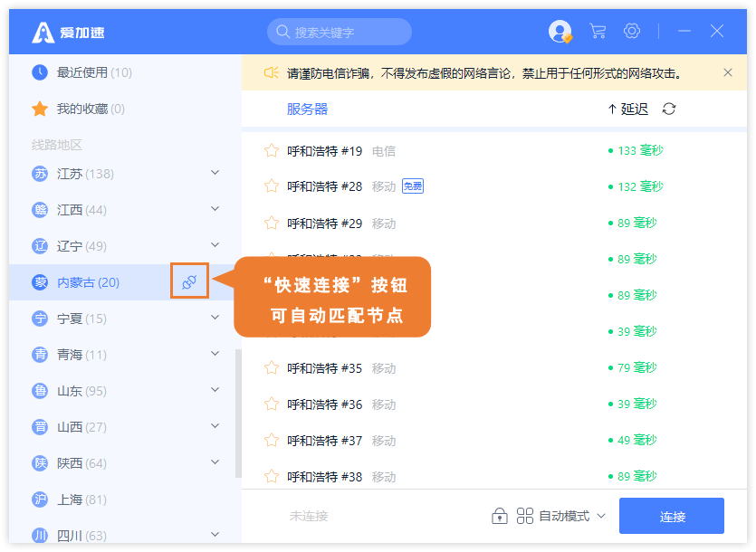The image size is (756, 552).
Task: Open 最近使用 recent list
Action: [81, 72]
